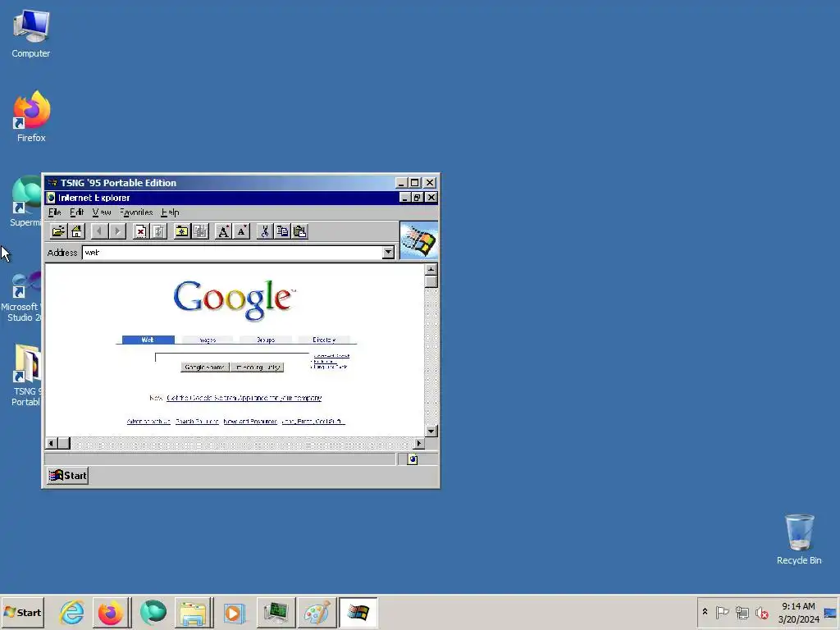840x630 pixels.
Task: Click the vertical scrollbar up arrow
Action: click(x=431, y=269)
